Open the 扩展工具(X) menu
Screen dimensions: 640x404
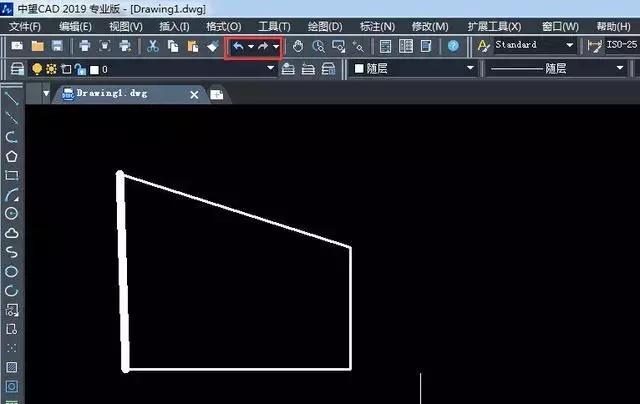494,27
